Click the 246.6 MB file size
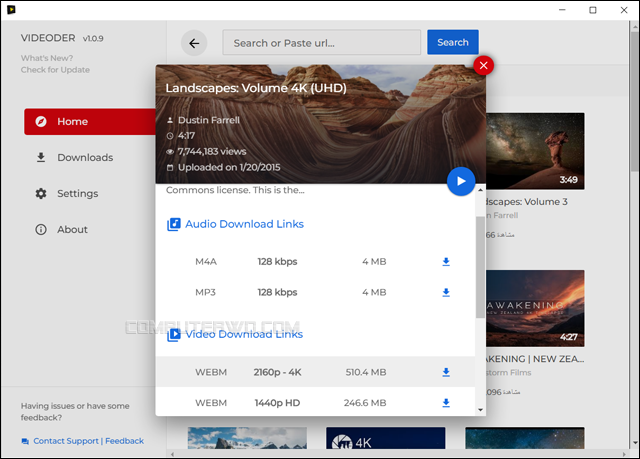Screen dimensions: 640x459 (x=365, y=403)
